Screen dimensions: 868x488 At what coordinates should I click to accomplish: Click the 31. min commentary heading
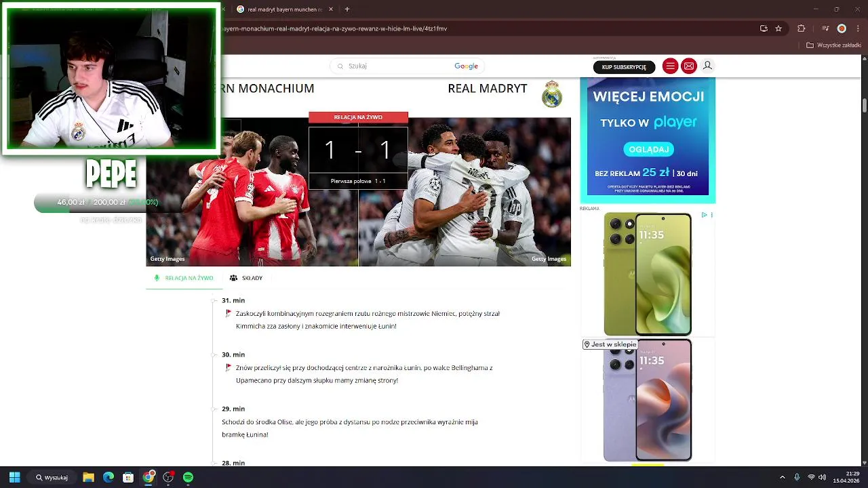point(233,300)
